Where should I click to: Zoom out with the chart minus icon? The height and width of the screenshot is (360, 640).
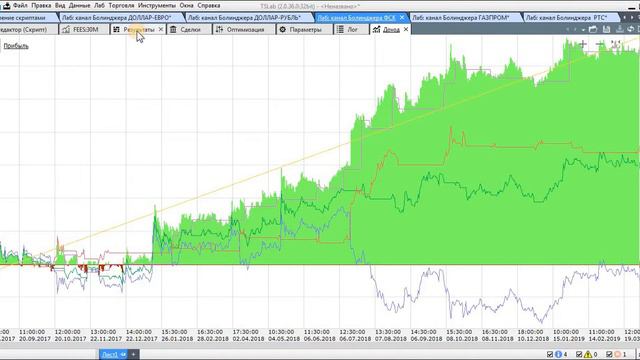coord(600,44)
